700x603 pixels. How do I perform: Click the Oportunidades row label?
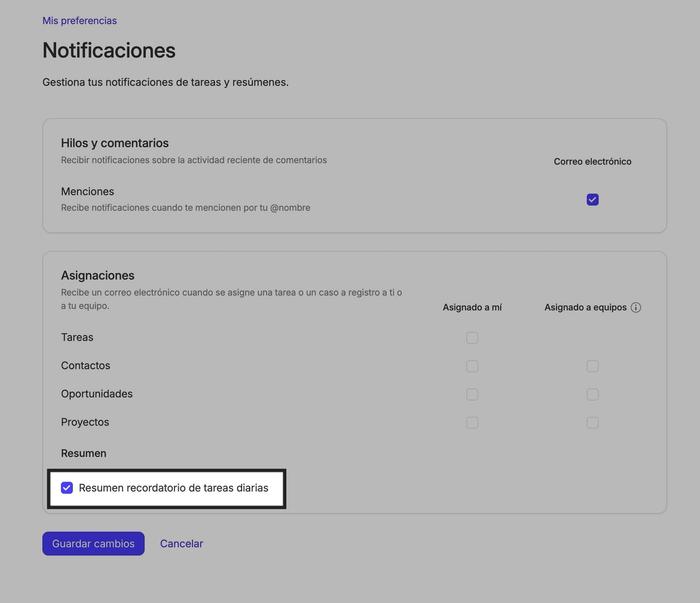point(97,394)
